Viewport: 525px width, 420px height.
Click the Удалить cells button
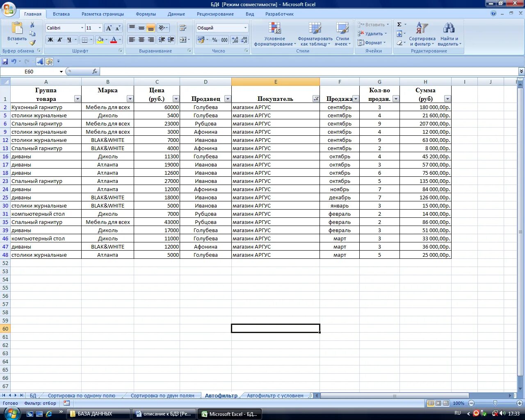pos(372,34)
